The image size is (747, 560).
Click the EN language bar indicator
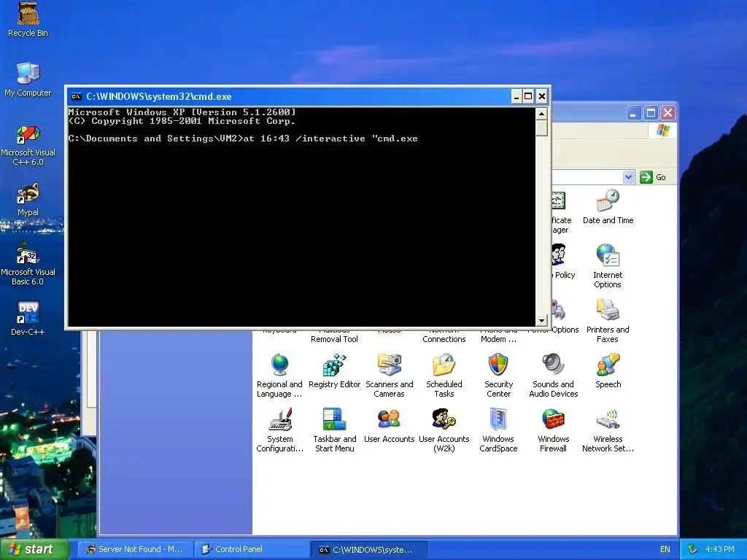click(x=665, y=549)
